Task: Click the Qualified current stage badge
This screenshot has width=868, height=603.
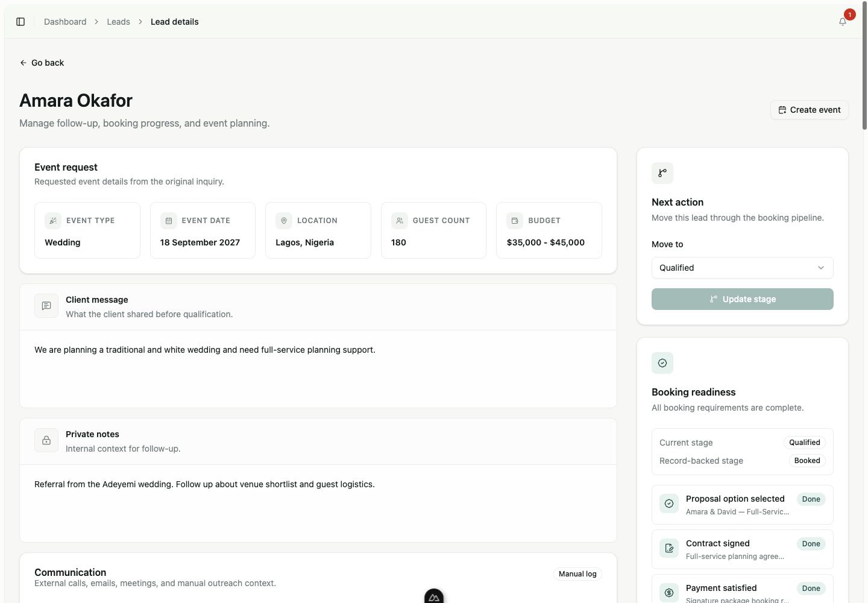Action: [x=805, y=443]
